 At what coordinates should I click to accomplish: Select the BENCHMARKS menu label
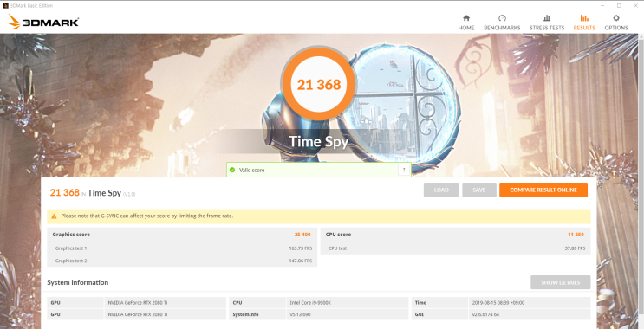[502, 28]
